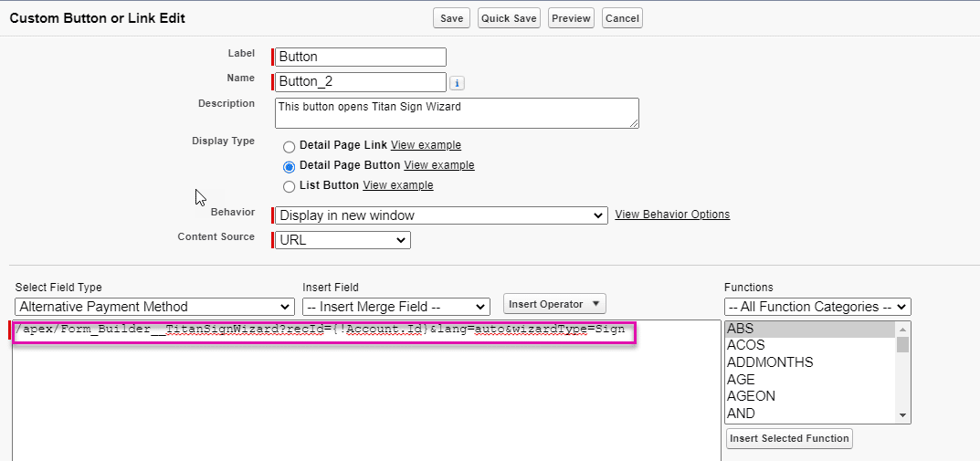Expand the Content Source dropdown
The width and height of the screenshot is (980, 461).
click(x=342, y=240)
